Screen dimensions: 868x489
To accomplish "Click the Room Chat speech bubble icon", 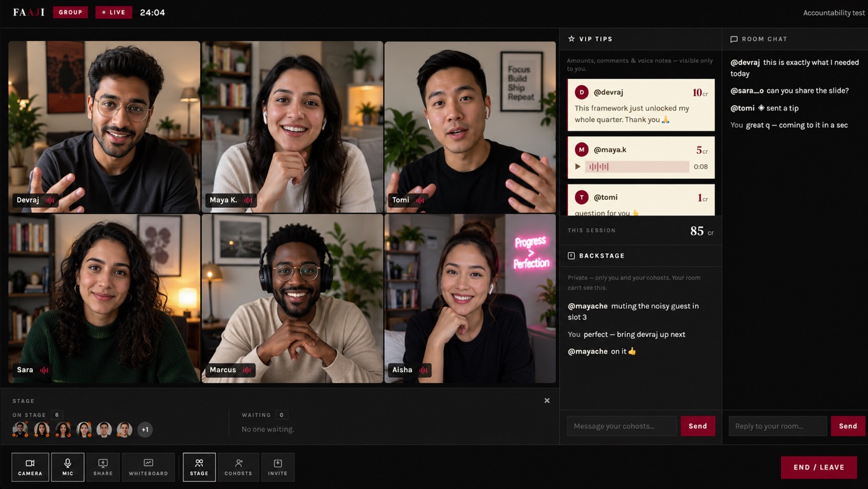I will 734,39.
